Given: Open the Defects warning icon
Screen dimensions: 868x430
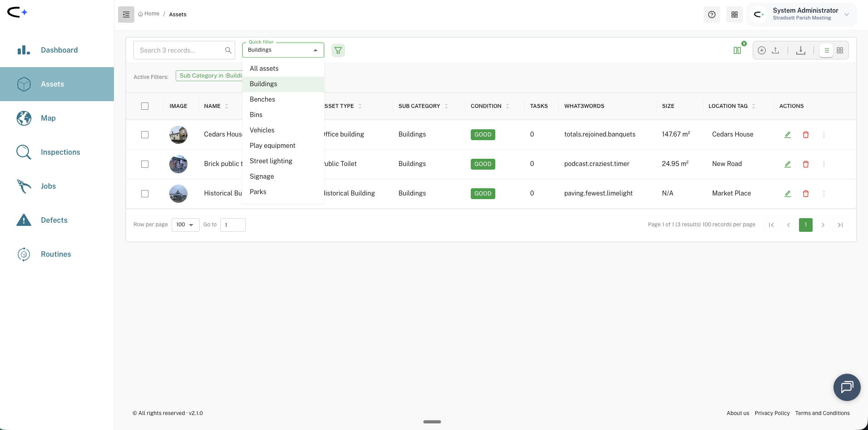Looking at the screenshot, I should click(24, 220).
